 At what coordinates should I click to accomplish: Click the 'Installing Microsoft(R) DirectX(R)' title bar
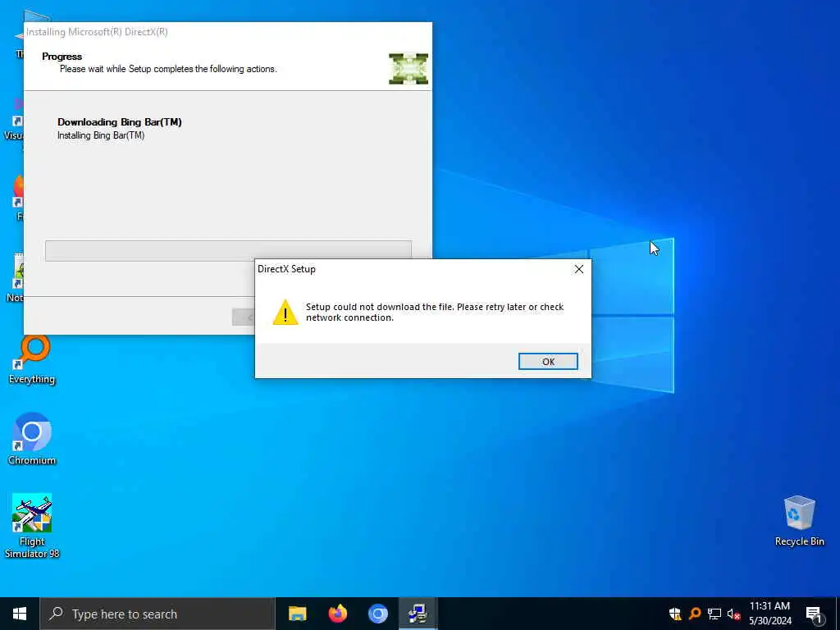pyautogui.click(x=228, y=32)
